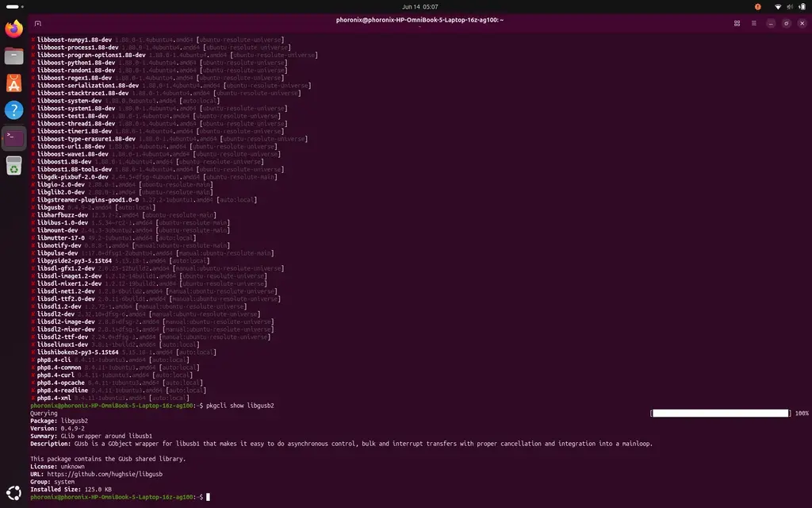
Task: Click the 'libboost1.88-tools-dev' package line
Action: 158,169
